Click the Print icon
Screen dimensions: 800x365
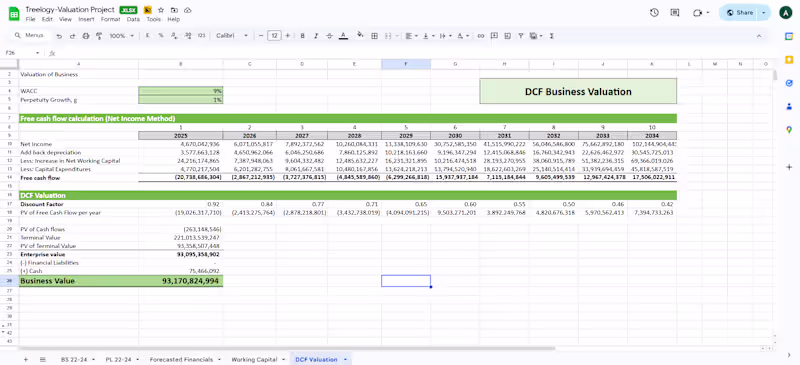tap(86, 36)
